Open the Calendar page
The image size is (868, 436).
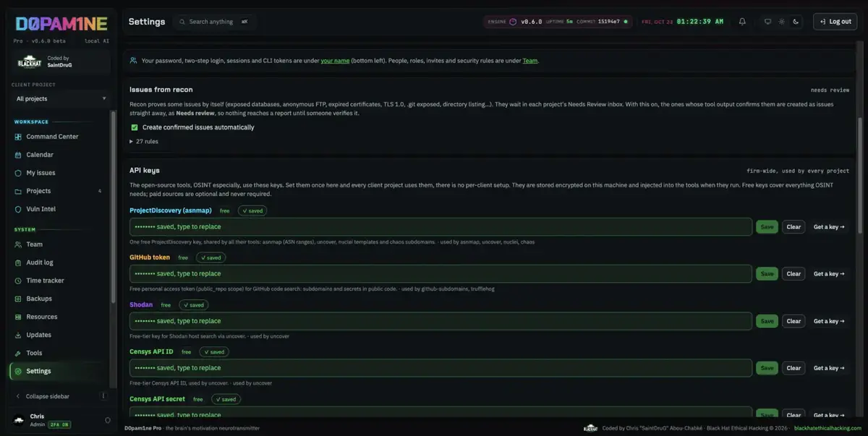point(58,155)
